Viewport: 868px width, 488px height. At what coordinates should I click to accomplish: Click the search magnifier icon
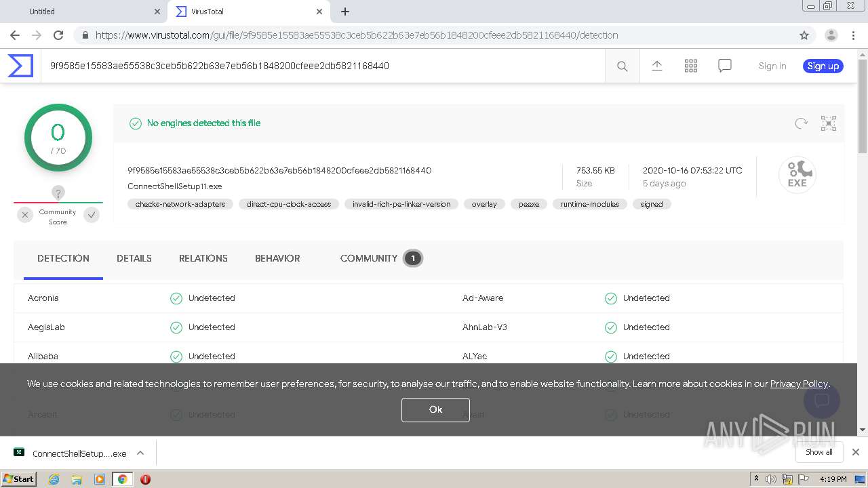pyautogui.click(x=622, y=66)
